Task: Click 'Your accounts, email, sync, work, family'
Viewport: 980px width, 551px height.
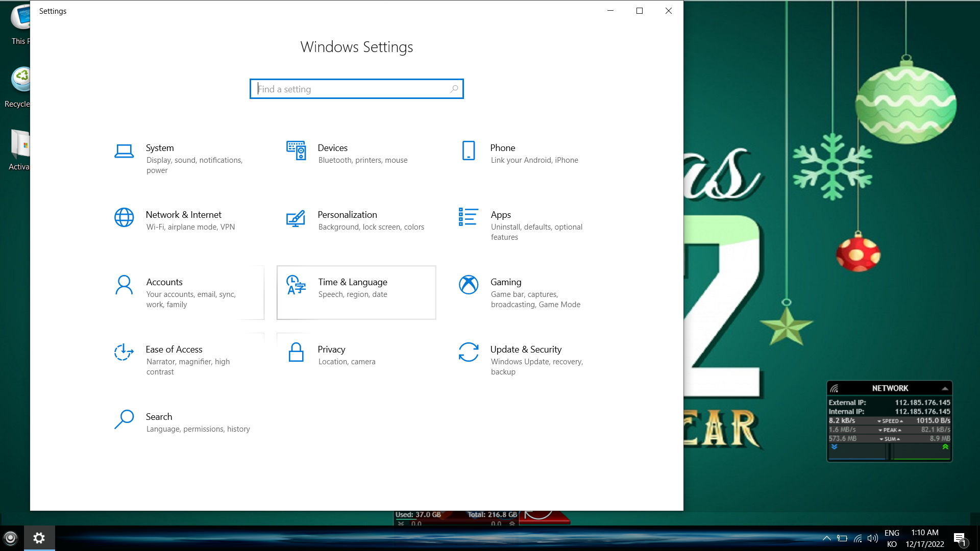Action: (x=191, y=299)
